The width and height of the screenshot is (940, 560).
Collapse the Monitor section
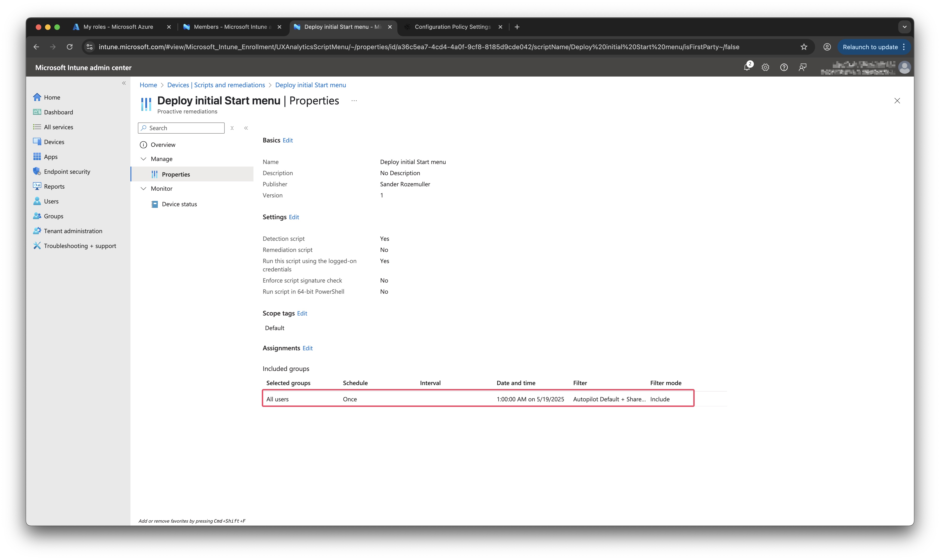pos(143,189)
